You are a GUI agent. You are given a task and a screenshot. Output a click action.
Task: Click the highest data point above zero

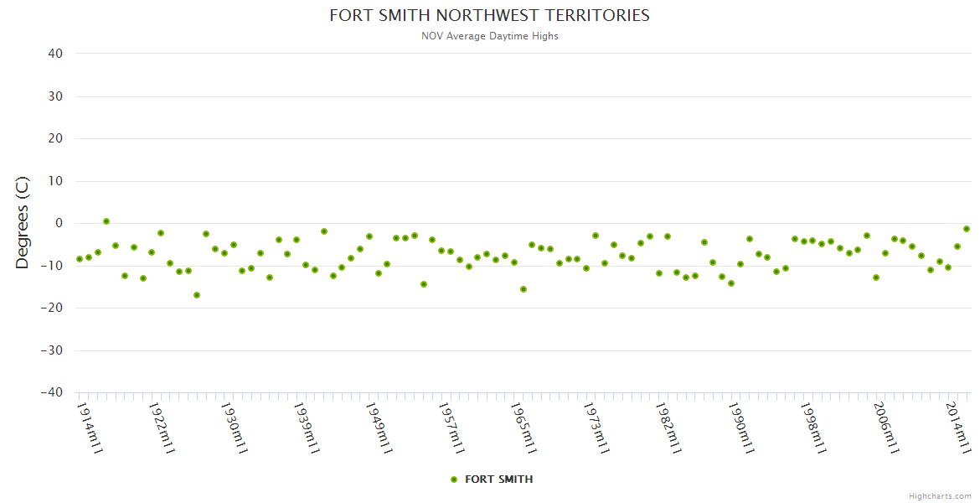[x=106, y=221]
